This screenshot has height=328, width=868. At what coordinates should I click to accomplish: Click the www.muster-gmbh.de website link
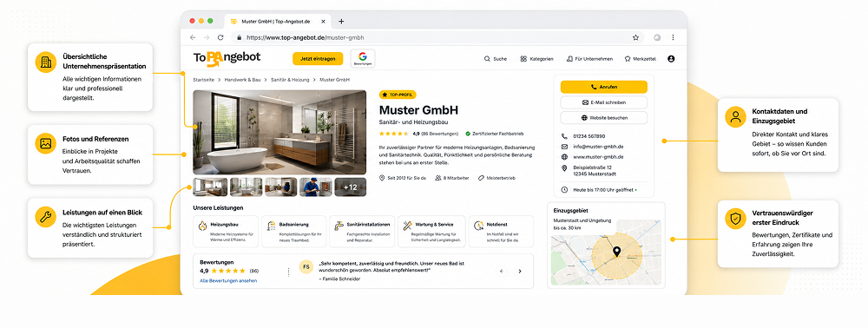point(598,157)
